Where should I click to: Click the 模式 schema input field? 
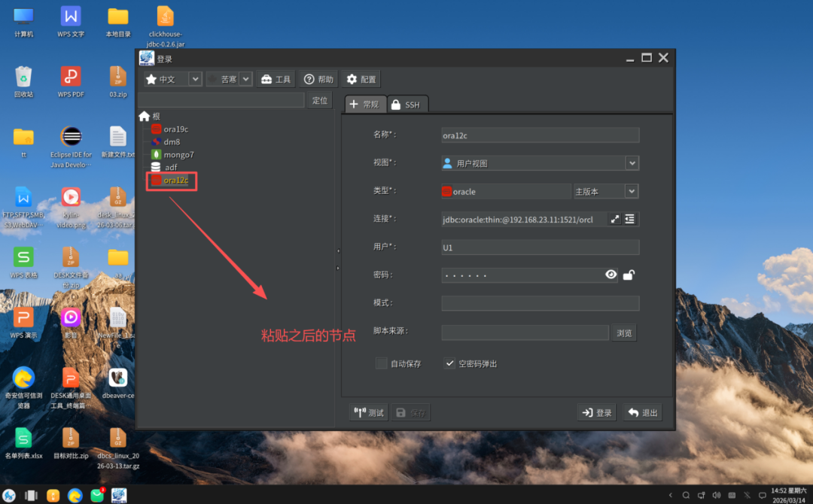point(540,303)
